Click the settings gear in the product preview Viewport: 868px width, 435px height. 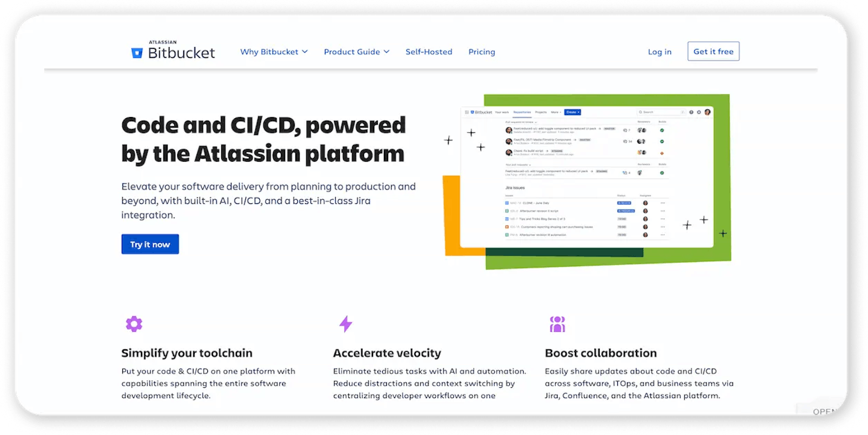point(699,112)
